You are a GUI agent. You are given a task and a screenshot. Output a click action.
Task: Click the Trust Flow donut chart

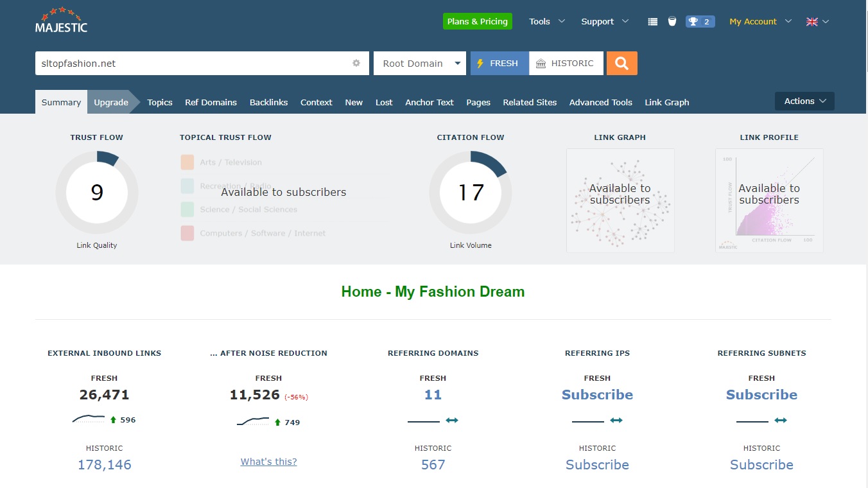tap(97, 193)
